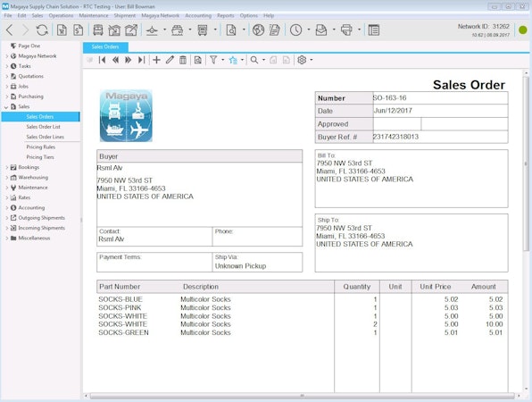This screenshot has height=402, width=532.
Task: Edit the sales order with pencil icon
Action: tap(170, 60)
